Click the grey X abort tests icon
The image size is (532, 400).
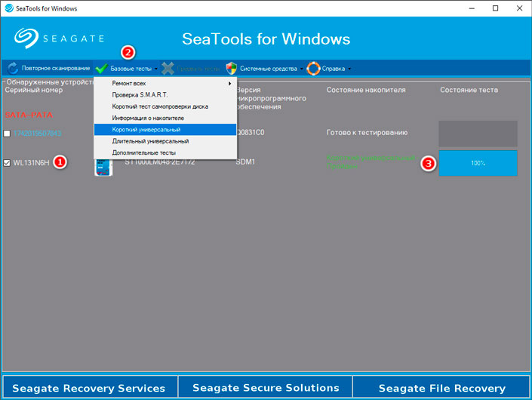(168, 68)
